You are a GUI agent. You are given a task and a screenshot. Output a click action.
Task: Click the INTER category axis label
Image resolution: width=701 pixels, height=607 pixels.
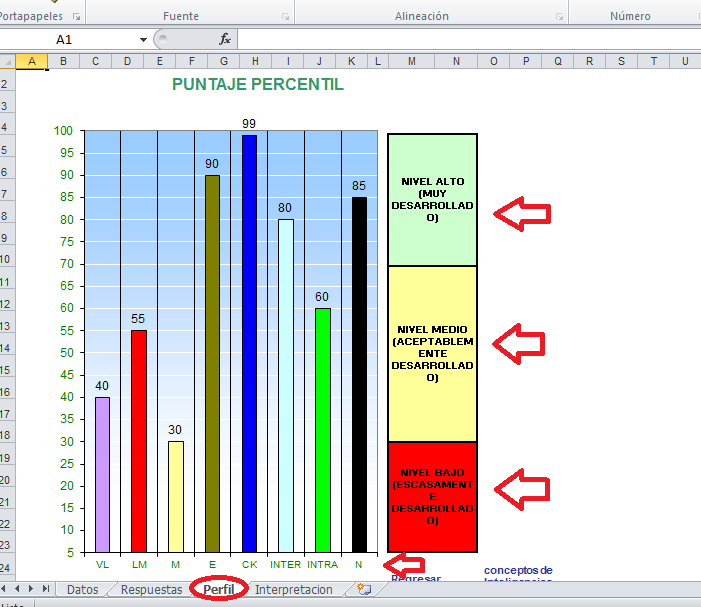tap(286, 565)
